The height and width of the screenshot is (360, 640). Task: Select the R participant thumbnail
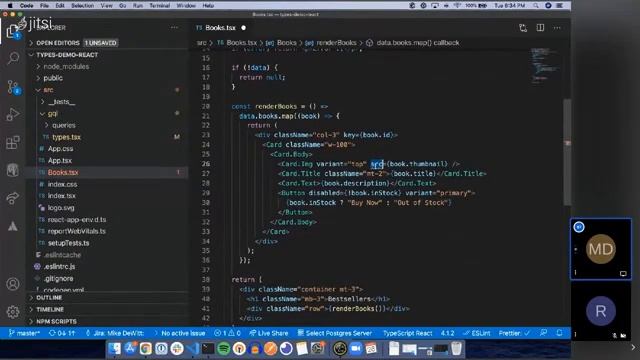tap(601, 311)
